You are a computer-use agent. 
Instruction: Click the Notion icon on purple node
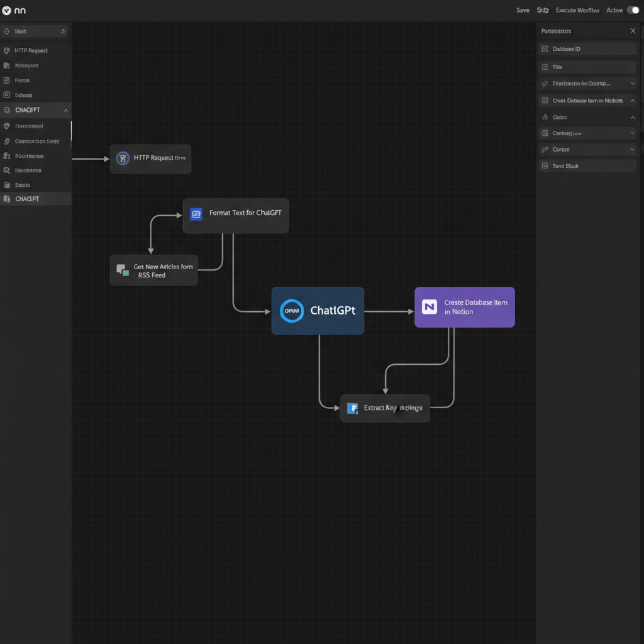429,307
